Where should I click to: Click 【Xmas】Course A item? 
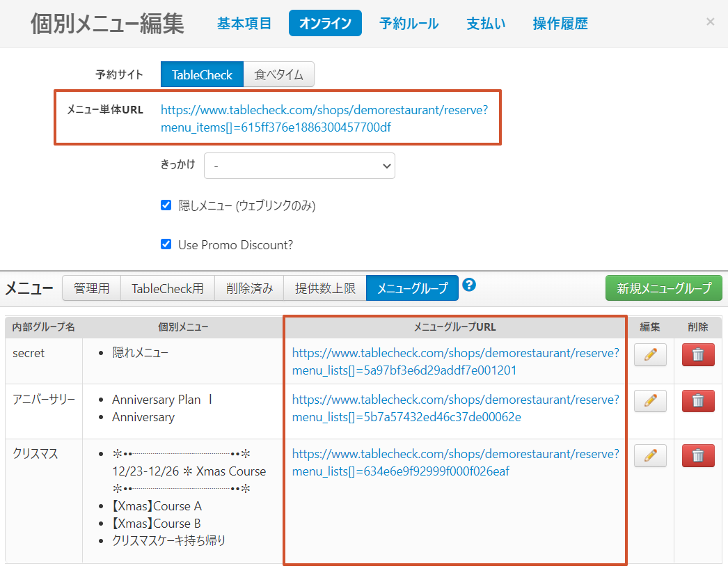click(157, 505)
